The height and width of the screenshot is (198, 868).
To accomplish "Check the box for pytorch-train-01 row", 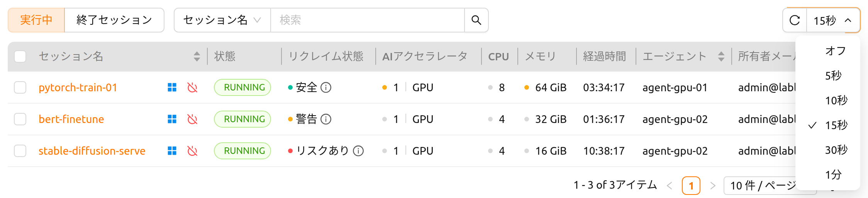I will 20,87.
